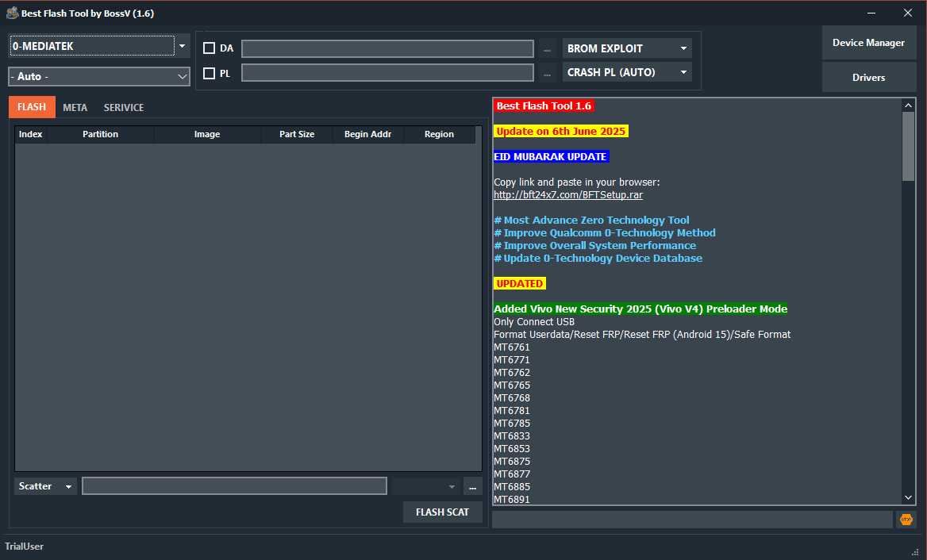Expand the Scatter file type dropdown
The image size is (927, 560).
point(68,485)
